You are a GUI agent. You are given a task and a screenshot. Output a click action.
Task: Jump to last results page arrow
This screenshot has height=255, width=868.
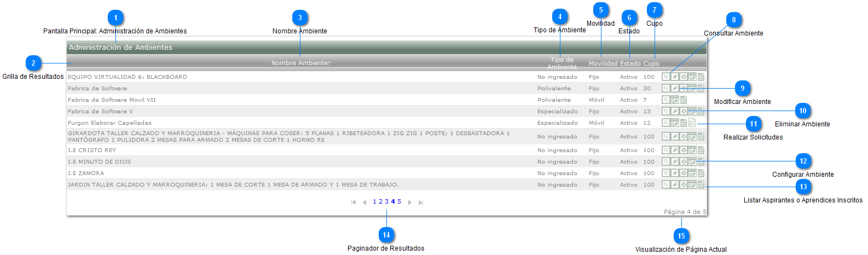click(421, 202)
